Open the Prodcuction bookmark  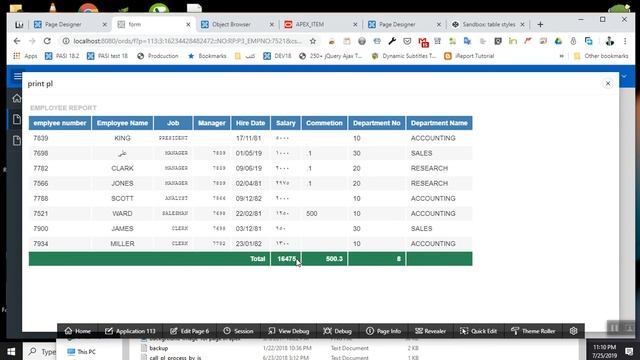point(158,56)
